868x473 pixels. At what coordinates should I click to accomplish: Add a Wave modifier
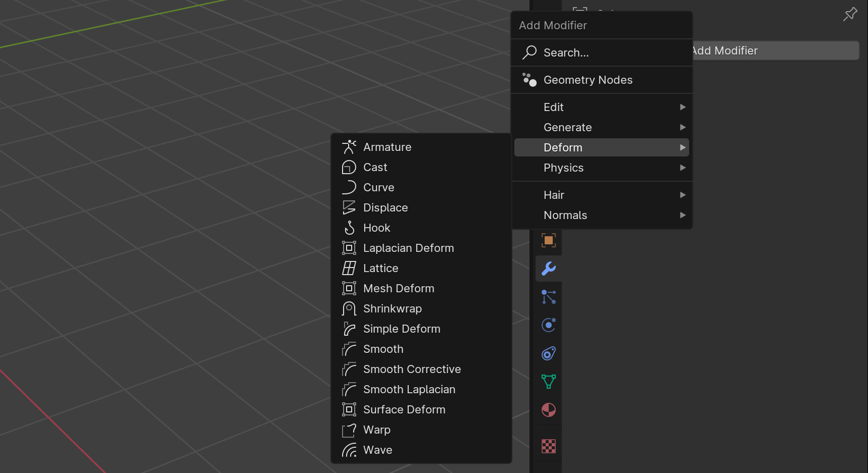[421, 450]
